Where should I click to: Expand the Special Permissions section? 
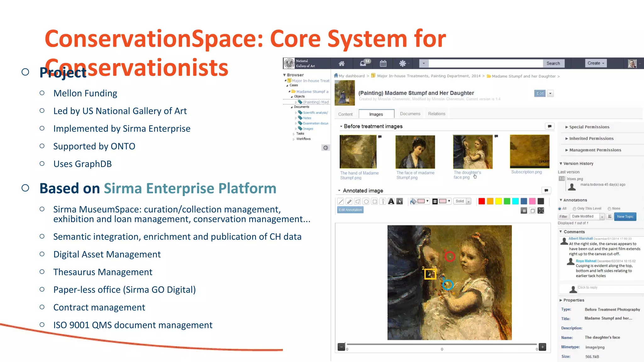click(589, 127)
